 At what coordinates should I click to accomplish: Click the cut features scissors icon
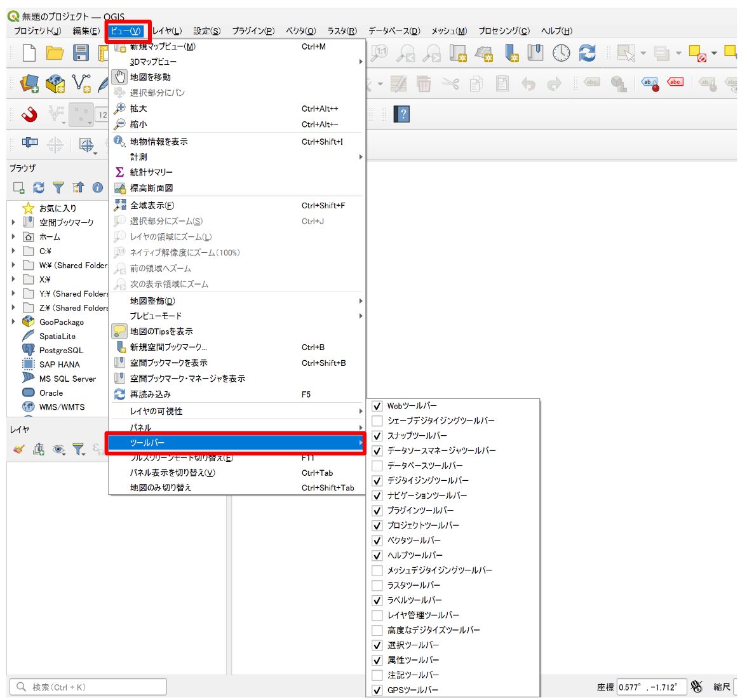(450, 84)
